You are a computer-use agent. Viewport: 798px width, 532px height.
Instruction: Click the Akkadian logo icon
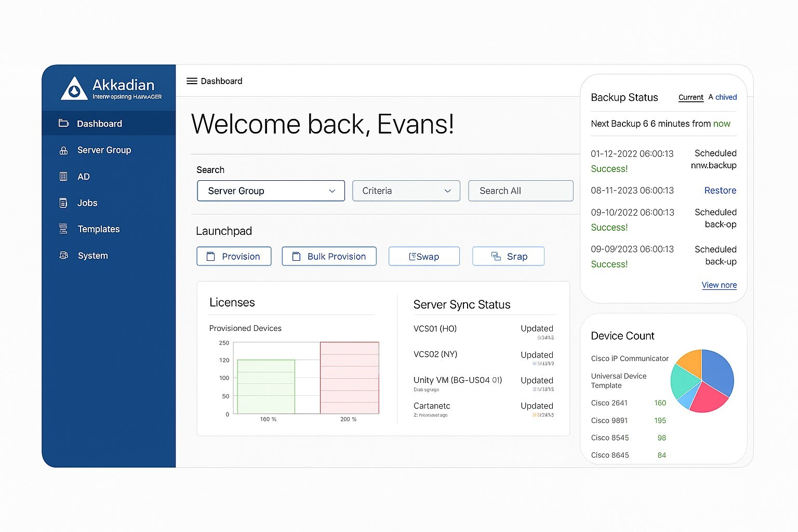(74, 88)
